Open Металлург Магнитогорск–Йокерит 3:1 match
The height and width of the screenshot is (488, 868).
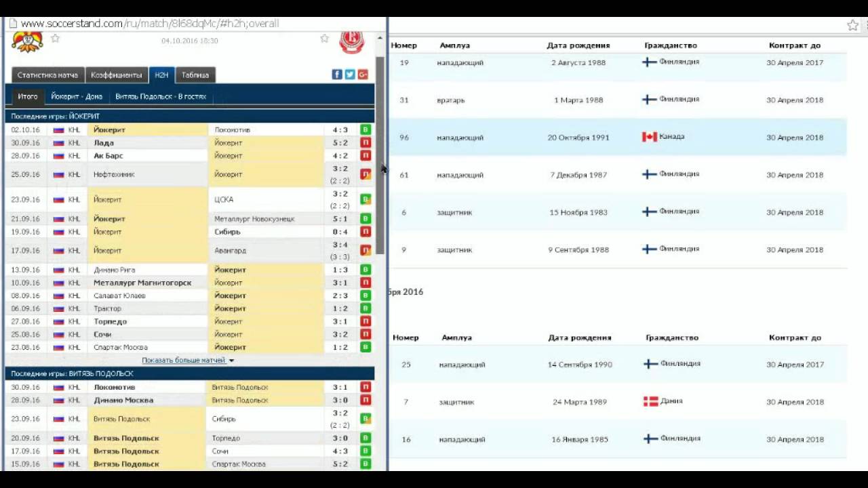(x=190, y=283)
